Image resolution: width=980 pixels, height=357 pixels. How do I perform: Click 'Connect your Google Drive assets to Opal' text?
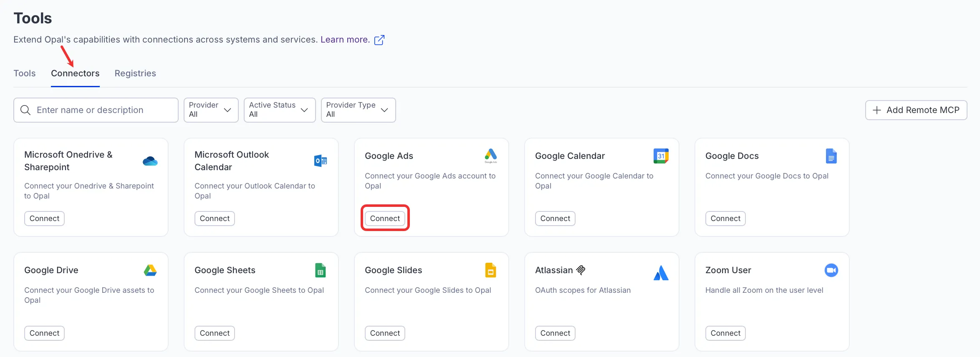click(89, 295)
